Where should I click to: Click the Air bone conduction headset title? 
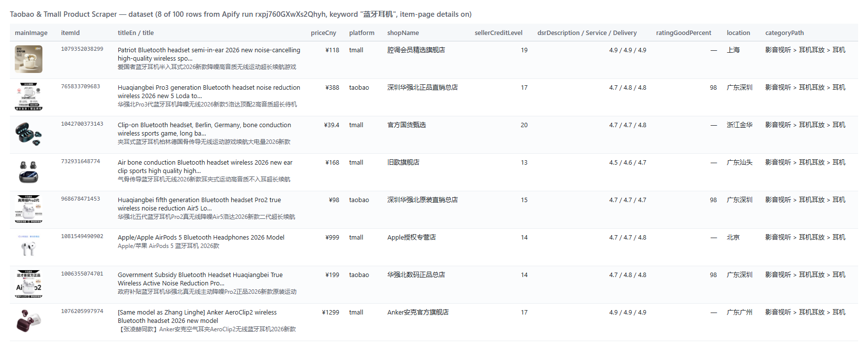tap(205, 167)
